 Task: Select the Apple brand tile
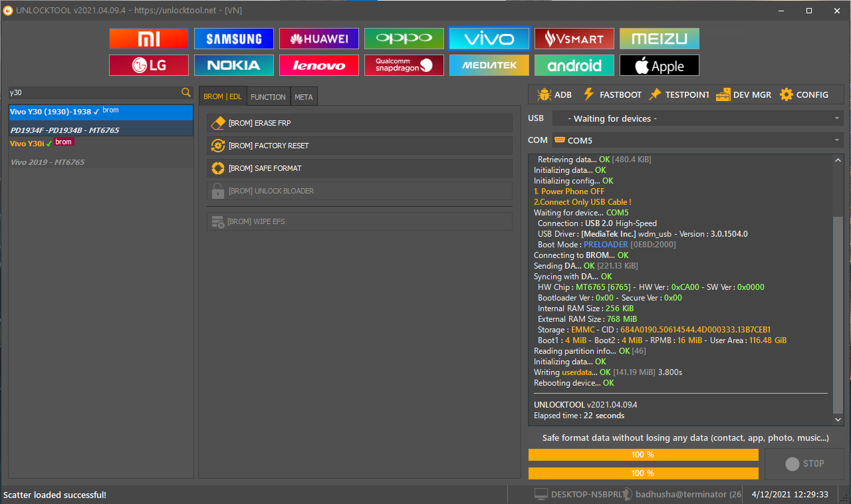coord(660,65)
